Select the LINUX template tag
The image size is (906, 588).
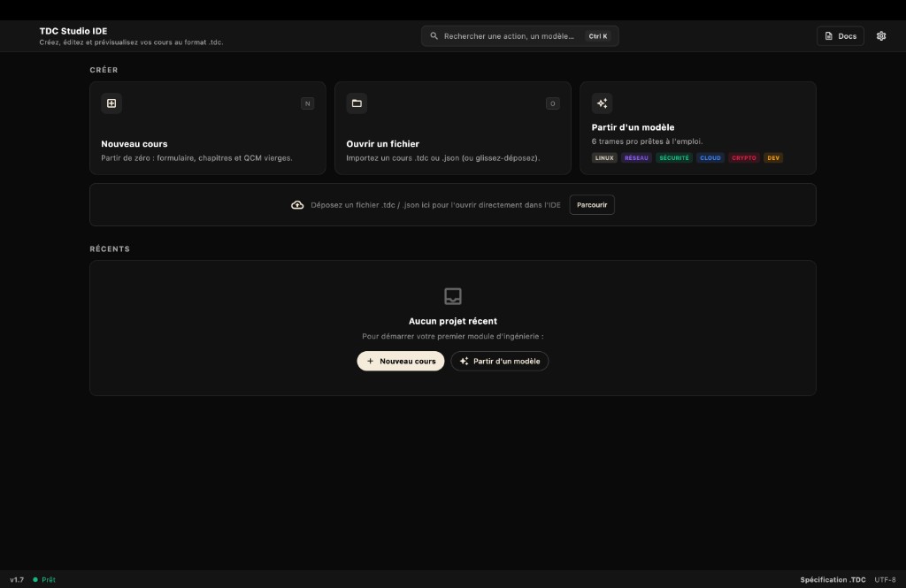pyautogui.click(x=604, y=157)
